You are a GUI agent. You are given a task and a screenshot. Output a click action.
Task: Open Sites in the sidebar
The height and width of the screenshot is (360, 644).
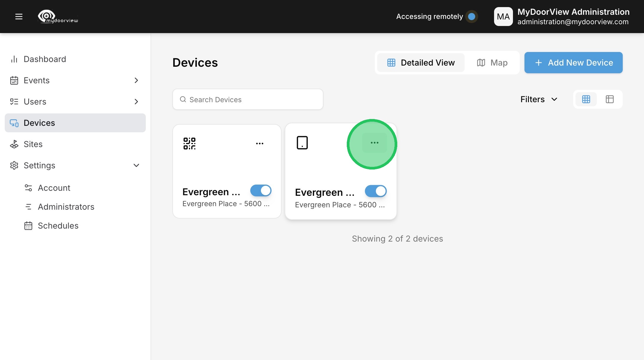(33, 144)
